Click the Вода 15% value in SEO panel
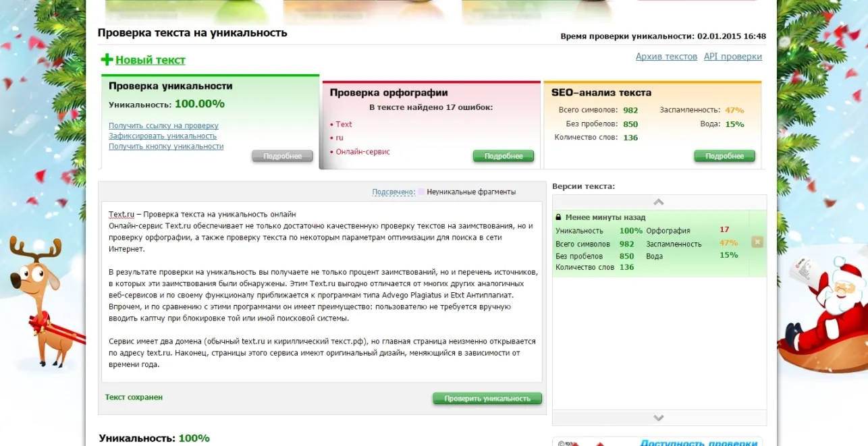The width and height of the screenshot is (868, 446). 734,124
